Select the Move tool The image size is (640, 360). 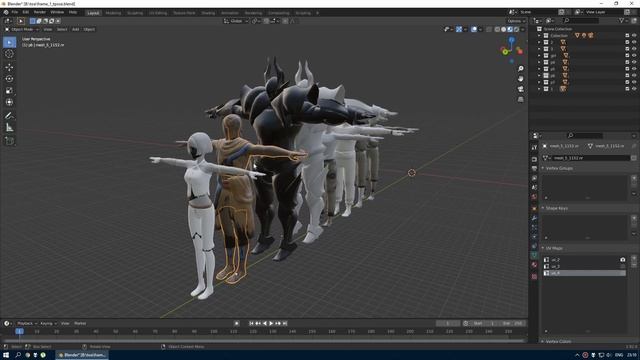click(9, 67)
